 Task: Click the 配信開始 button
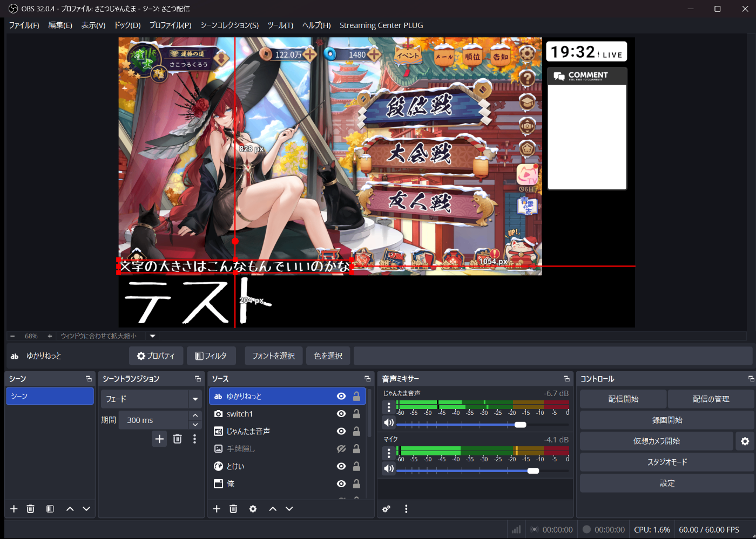pos(623,399)
